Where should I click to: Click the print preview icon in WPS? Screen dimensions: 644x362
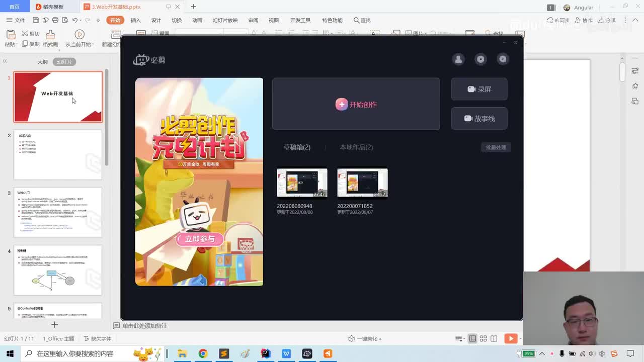(65, 20)
